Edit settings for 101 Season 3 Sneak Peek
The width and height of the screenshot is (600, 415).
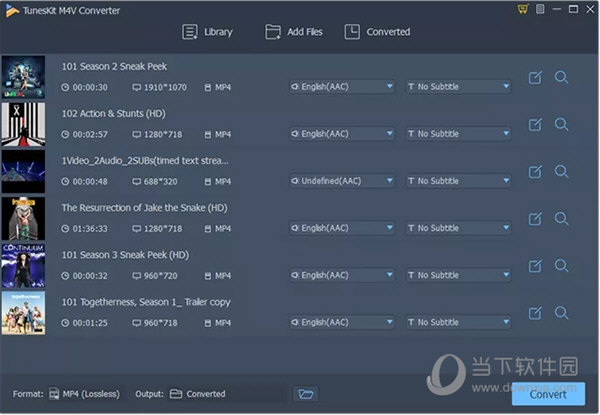tap(535, 266)
